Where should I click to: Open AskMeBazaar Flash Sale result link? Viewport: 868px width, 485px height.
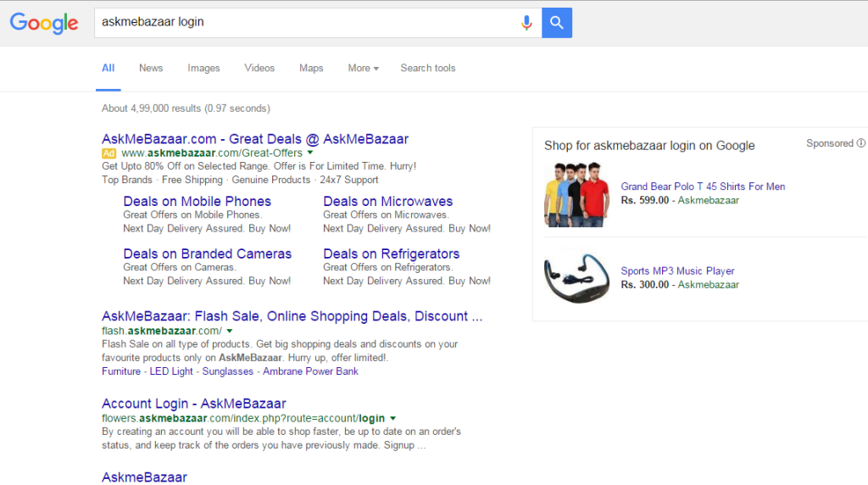click(292, 316)
